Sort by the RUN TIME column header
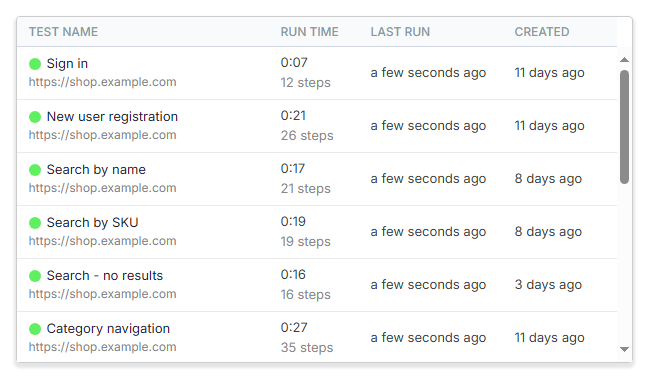This screenshot has width=658, height=390. coord(309,32)
